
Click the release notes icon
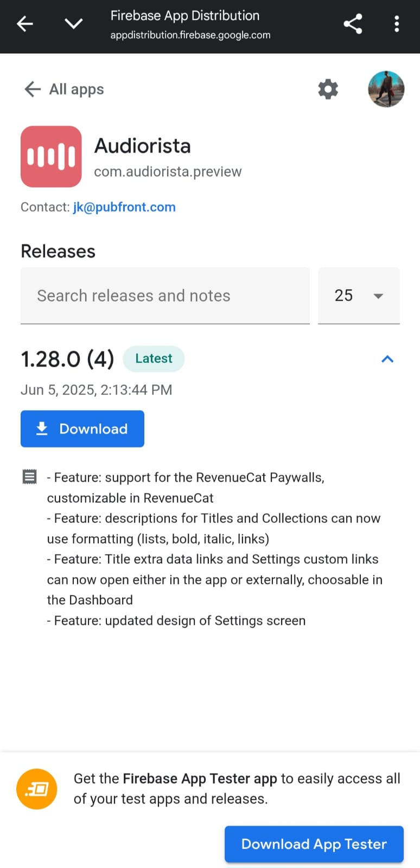pos(29,476)
